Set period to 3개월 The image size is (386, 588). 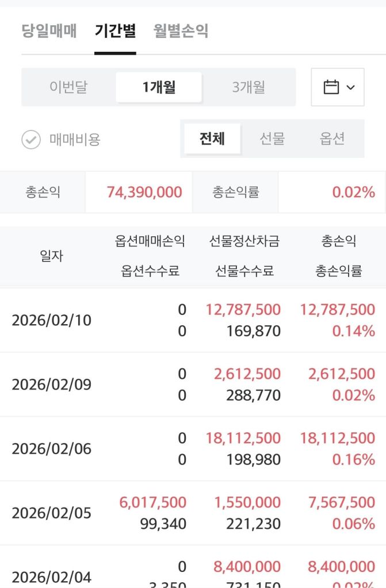pyautogui.click(x=249, y=87)
